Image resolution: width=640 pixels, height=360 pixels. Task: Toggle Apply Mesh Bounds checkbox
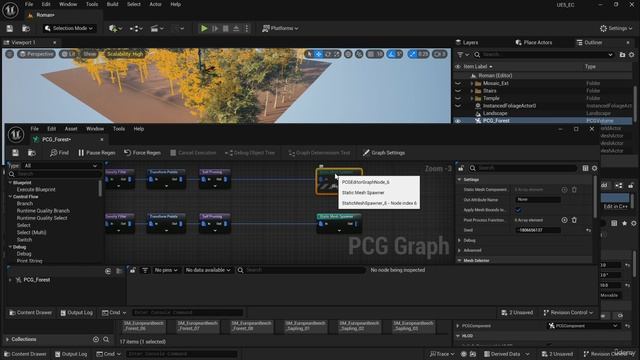click(x=518, y=210)
